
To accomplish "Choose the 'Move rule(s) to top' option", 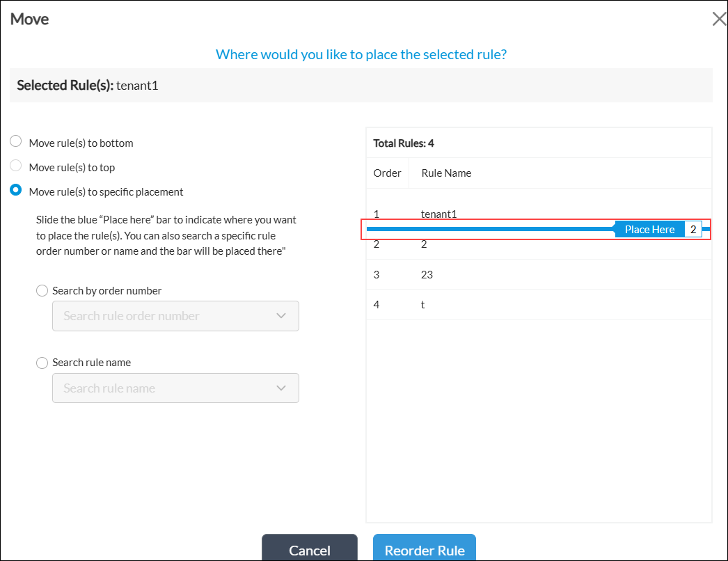I will click(x=16, y=167).
